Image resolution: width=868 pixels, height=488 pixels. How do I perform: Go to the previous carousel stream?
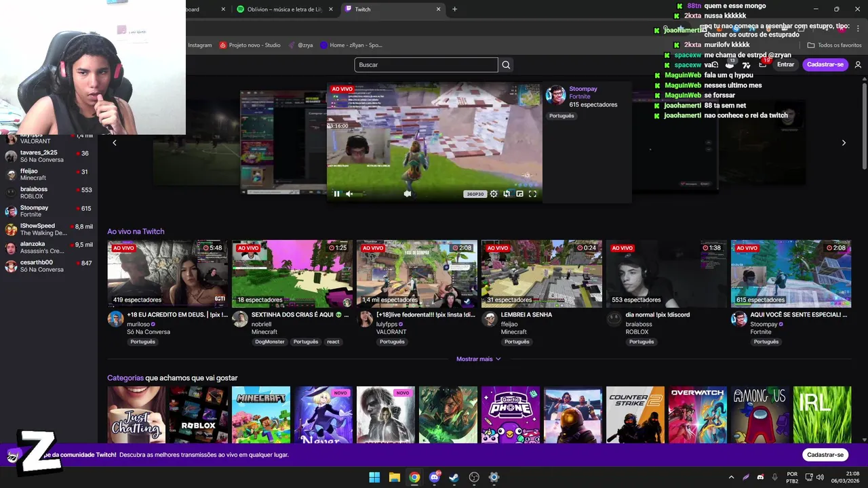pyautogui.click(x=115, y=142)
